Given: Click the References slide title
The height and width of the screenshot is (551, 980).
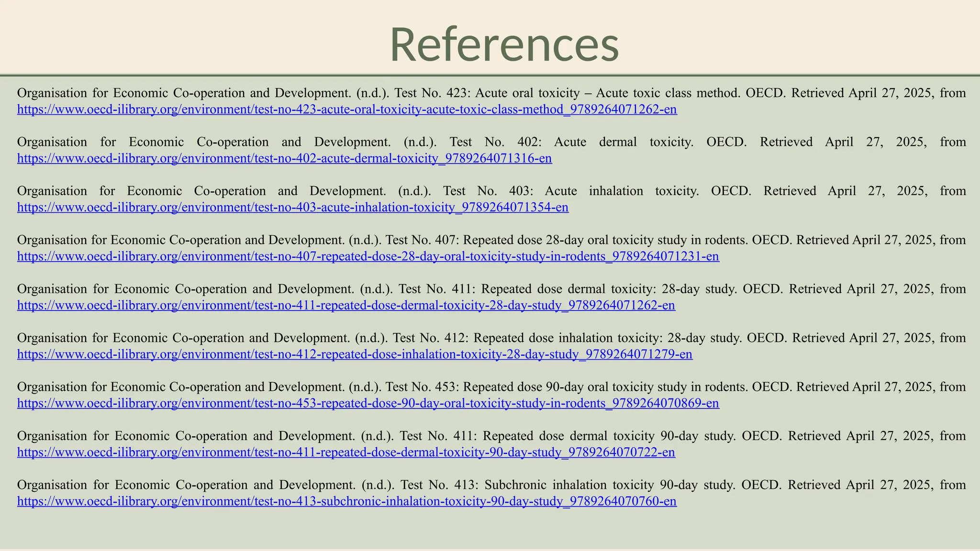Looking at the screenshot, I should pos(504,44).
